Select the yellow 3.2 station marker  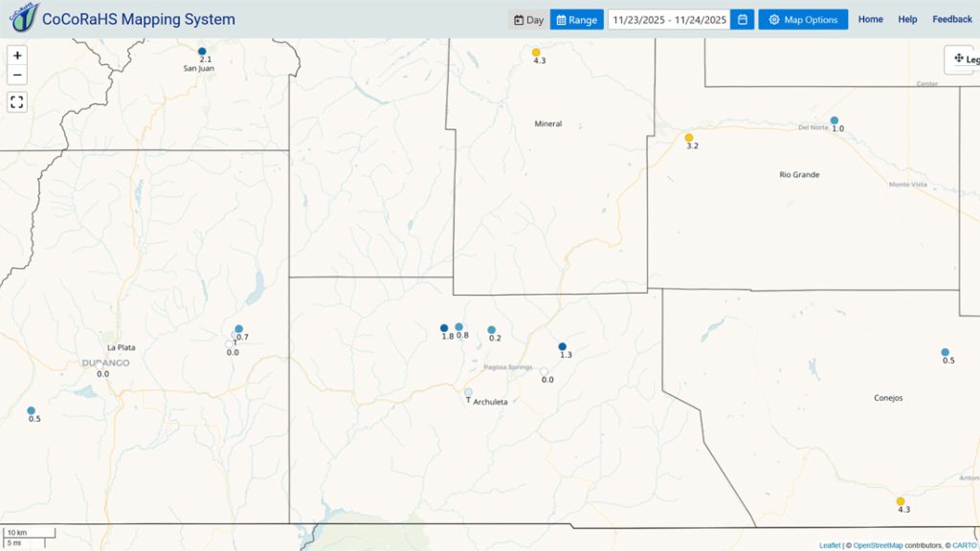pos(689,138)
